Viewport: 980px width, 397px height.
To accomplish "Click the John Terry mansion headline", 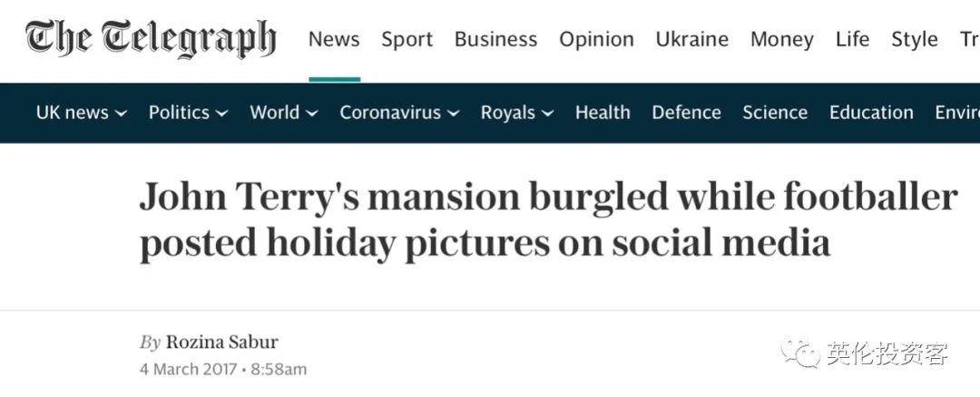I will pos(548,221).
